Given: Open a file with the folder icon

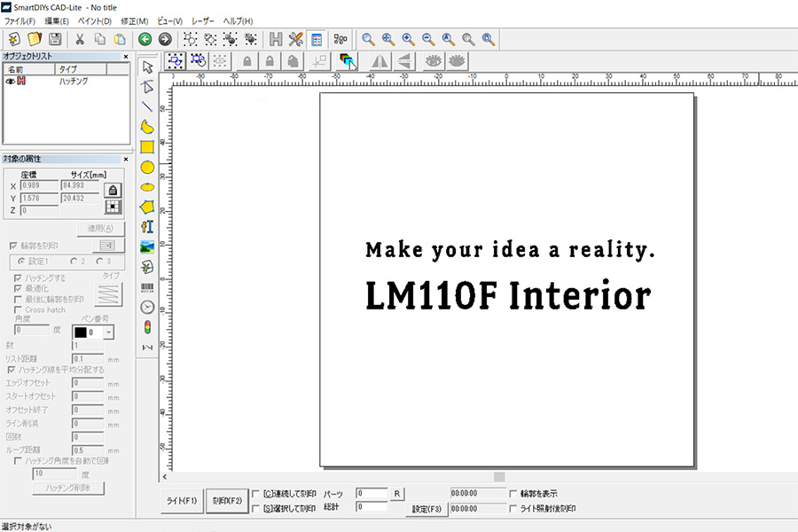Looking at the screenshot, I should click(x=35, y=39).
